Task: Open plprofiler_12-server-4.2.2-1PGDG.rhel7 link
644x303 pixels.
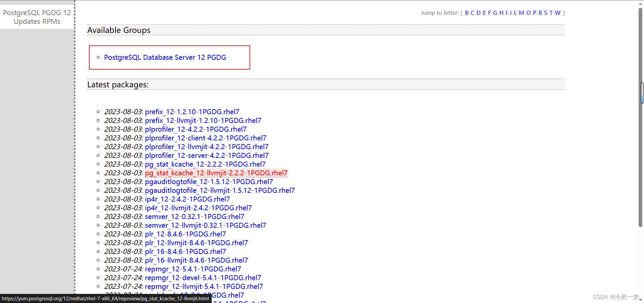Action: tap(207, 156)
